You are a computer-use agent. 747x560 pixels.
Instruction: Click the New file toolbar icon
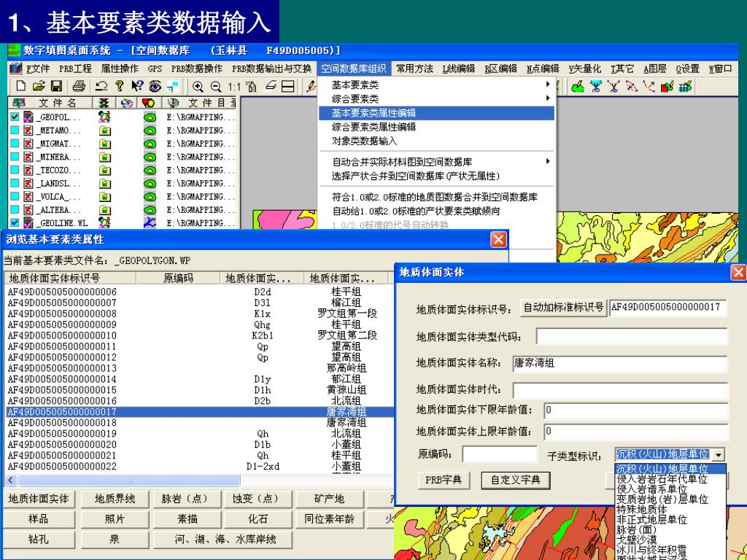tap(20, 86)
